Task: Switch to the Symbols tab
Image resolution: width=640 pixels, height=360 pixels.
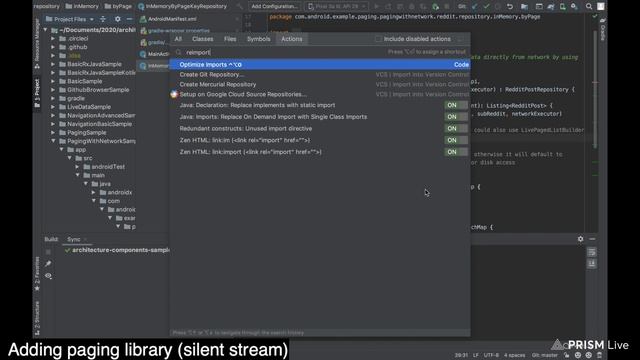Action: pyautogui.click(x=258, y=39)
